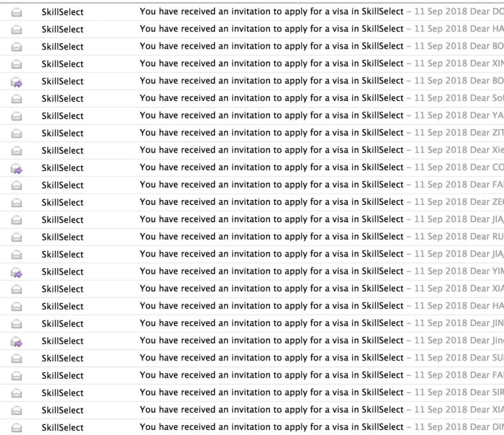Open the invitation email addressed to Dear XIN
This screenshot has width=504, height=435.
point(252,63)
